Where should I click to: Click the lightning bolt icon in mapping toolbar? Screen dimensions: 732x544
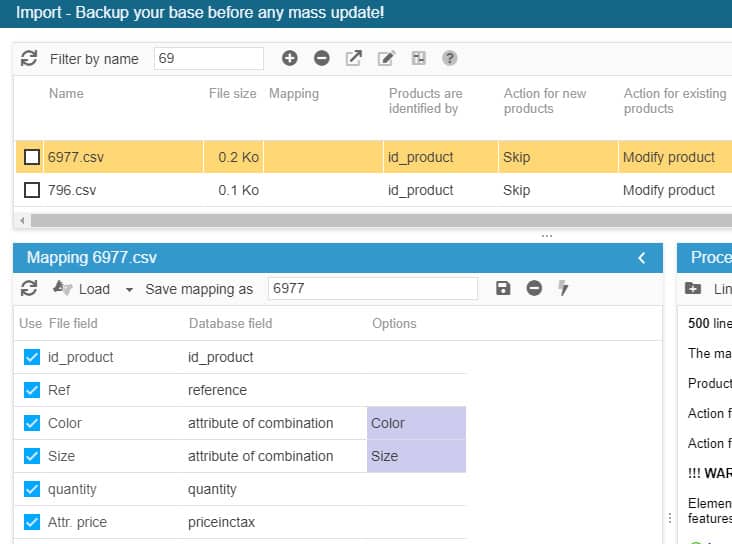click(564, 289)
